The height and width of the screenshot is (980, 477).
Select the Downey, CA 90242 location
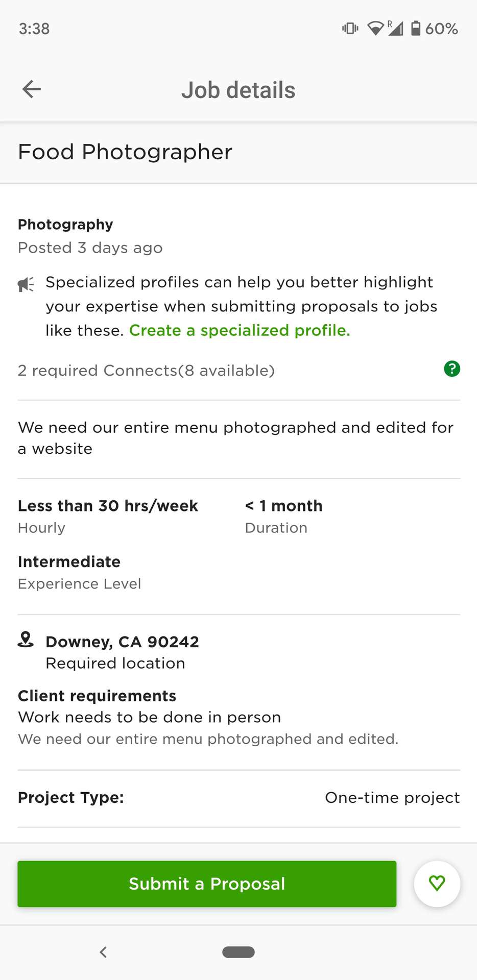[122, 642]
